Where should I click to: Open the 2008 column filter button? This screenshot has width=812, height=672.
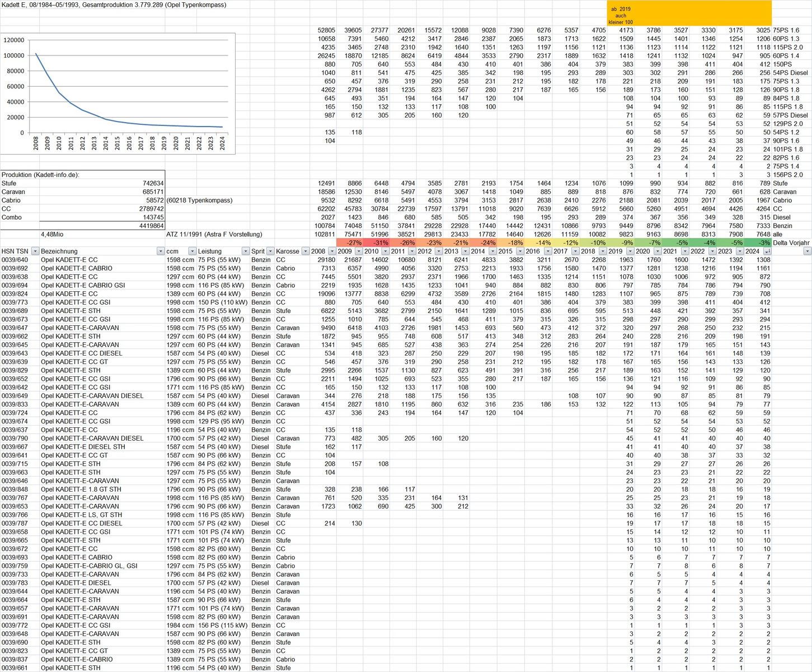pos(332,251)
